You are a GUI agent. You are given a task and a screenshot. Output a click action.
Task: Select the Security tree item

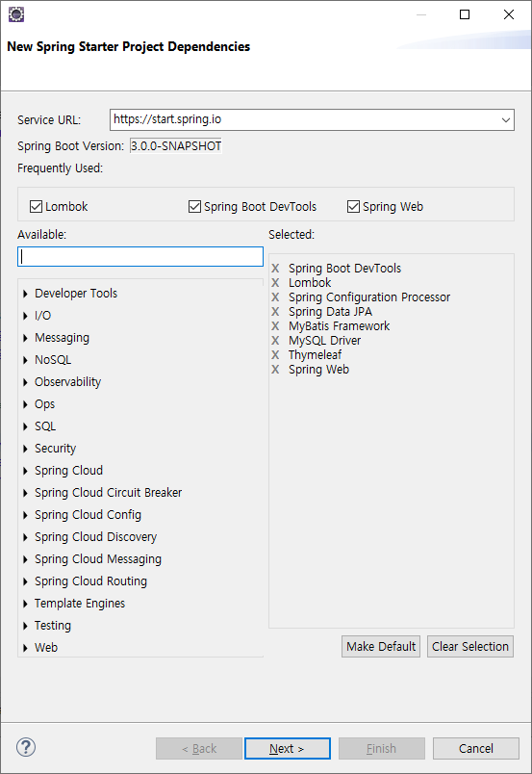click(55, 449)
